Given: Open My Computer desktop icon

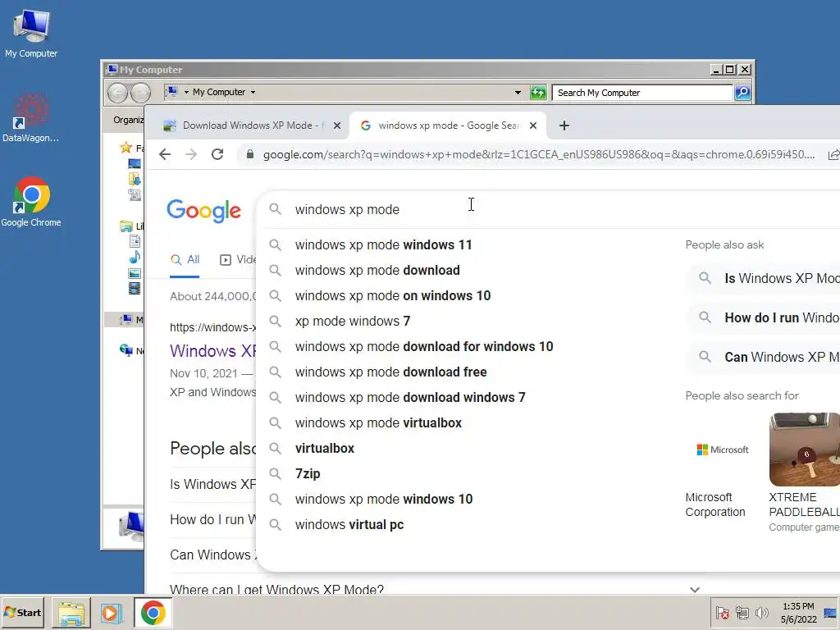Looking at the screenshot, I should pos(31,33).
